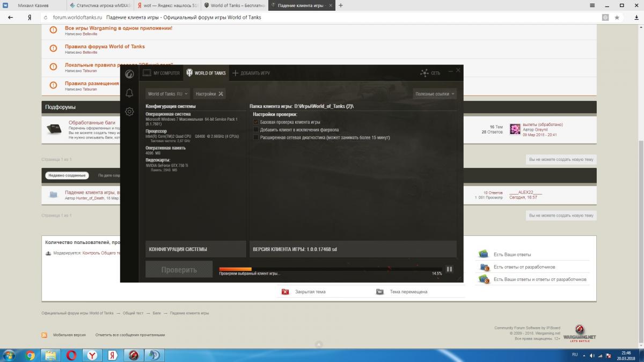The width and height of the screenshot is (644, 362).
Task: Toggle Базовая проверка клиента игры checkbox
Action: 256,122
